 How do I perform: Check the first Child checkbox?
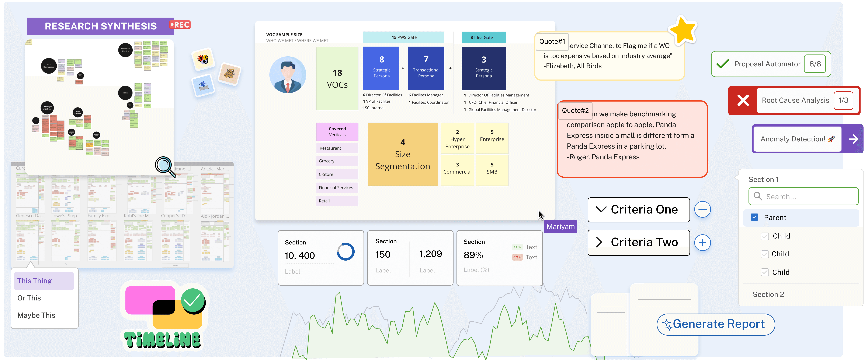pos(765,236)
